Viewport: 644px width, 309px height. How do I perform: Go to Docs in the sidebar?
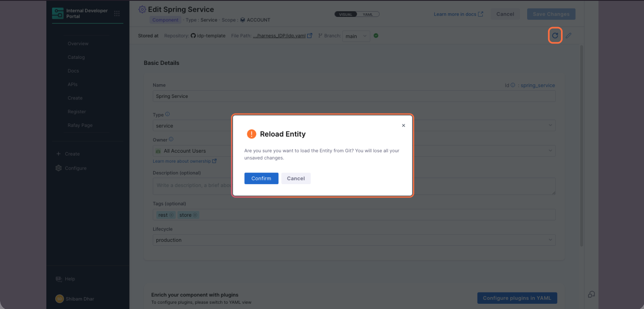(x=73, y=71)
